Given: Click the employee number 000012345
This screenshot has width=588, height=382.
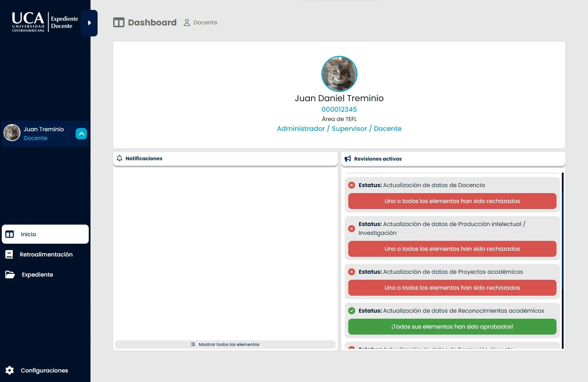Looking at the screenshot, I should 339,109.
